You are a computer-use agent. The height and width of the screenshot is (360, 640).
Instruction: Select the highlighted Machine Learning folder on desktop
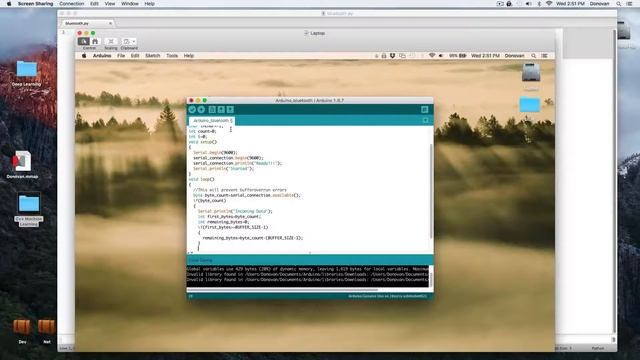29,210
